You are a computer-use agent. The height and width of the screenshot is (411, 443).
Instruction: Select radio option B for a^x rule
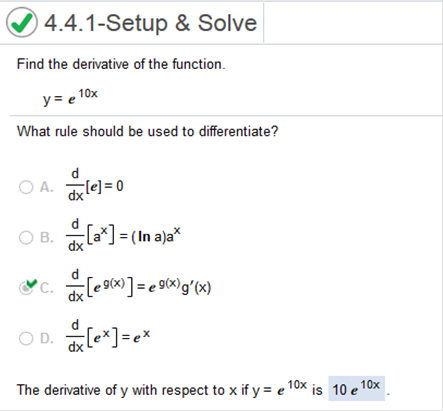tap(26, 238)
